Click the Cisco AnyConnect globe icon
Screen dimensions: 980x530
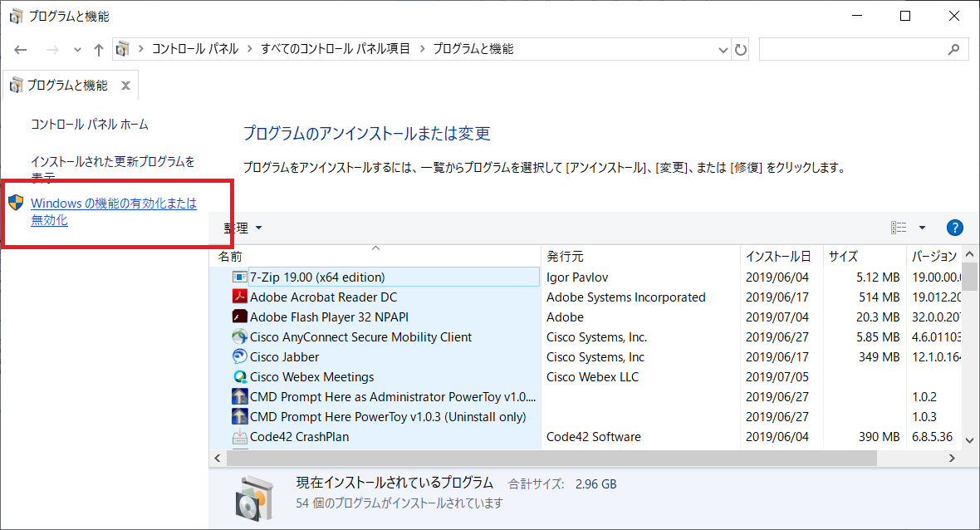[239, 337]
